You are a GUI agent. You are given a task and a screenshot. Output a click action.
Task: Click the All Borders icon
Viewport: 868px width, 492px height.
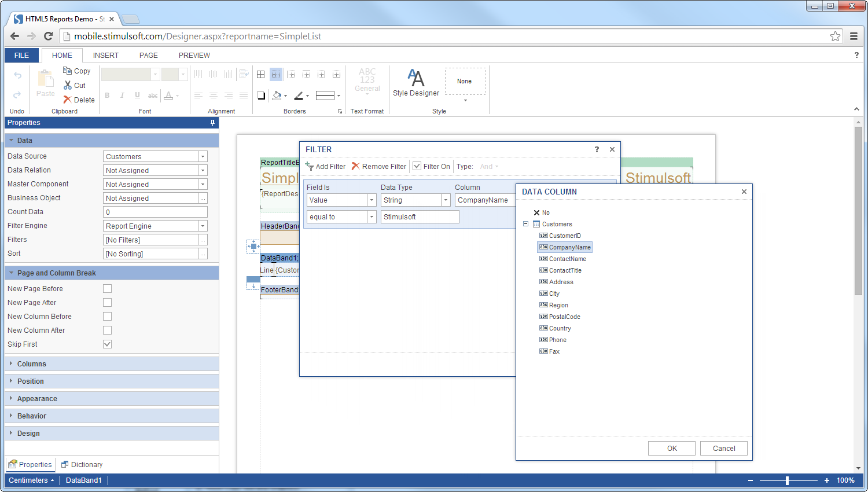click(x=260, y=74)
